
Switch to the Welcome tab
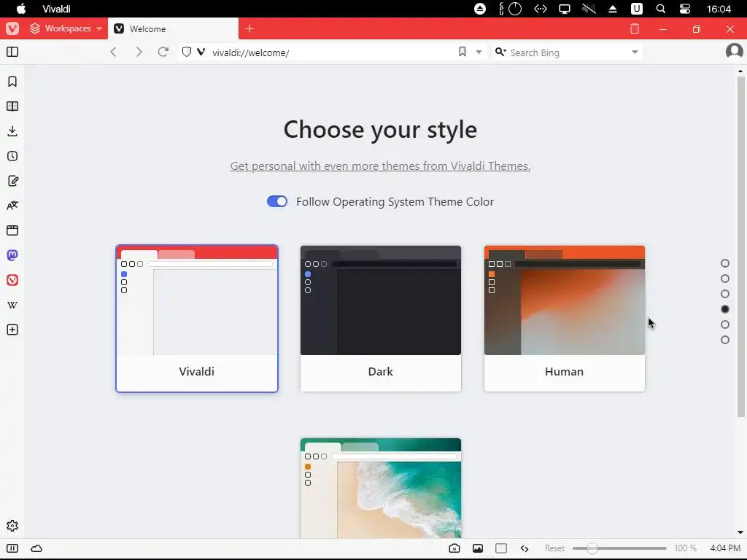pyautogui.click(x=173, y=28)
